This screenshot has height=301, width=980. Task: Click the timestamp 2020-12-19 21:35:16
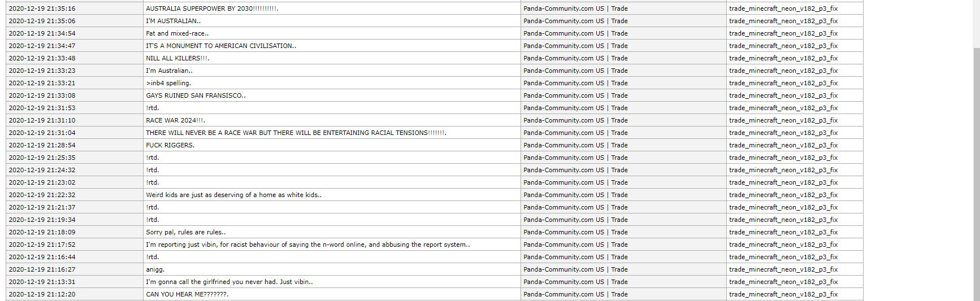[x=42, y=8]
